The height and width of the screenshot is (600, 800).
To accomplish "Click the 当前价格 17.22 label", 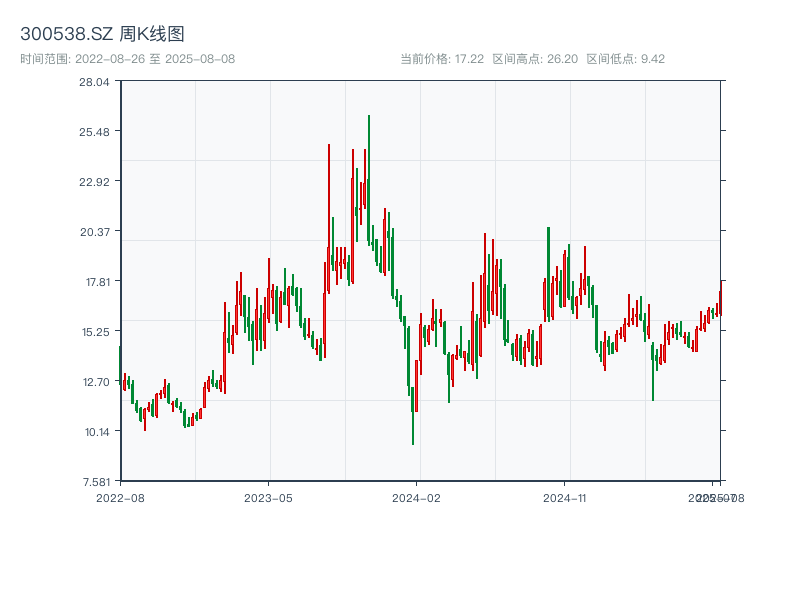I will point(442,59).
